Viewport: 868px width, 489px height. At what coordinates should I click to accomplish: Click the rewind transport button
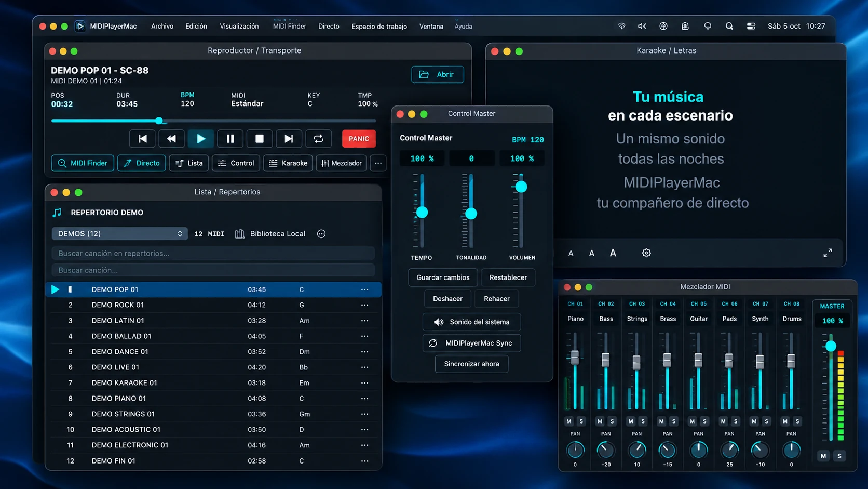tap(172, 139)
